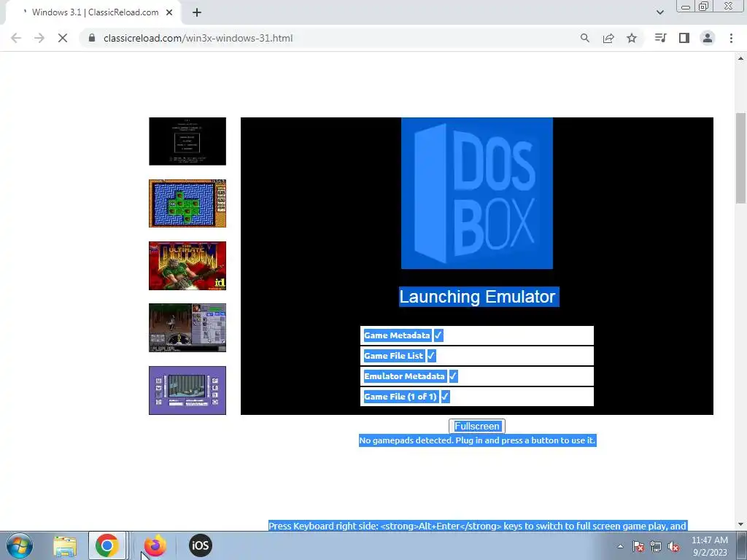Screen dimensions: 747x560
Task: Expand the tab search dropdown
Action: (x=659, y=12)
